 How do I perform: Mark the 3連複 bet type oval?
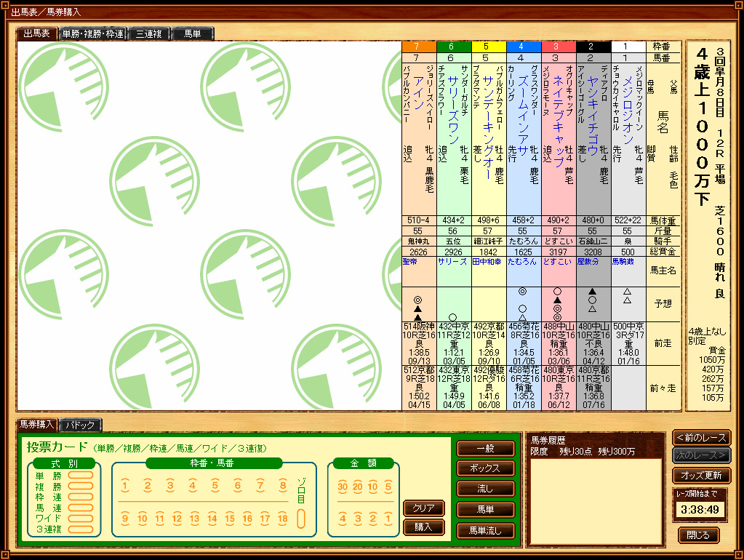click(x=81, y=529)
